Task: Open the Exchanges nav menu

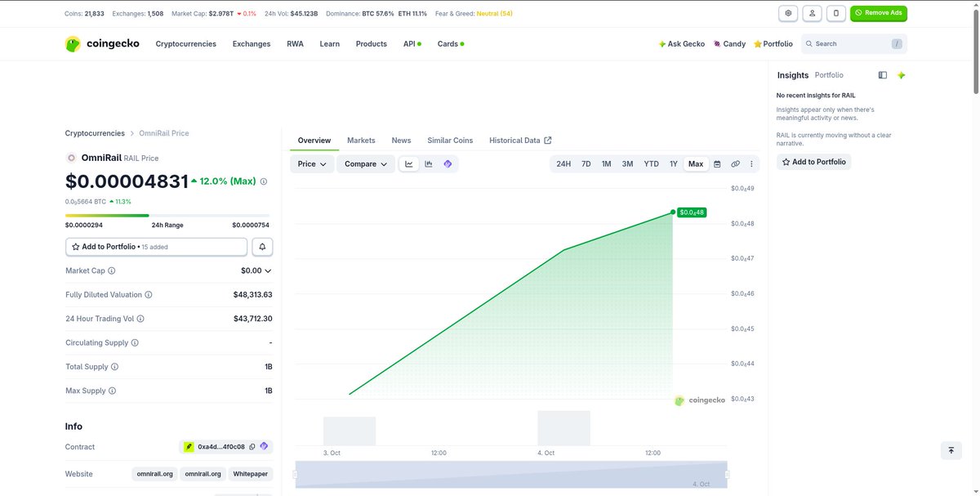Action: (252, 44)
